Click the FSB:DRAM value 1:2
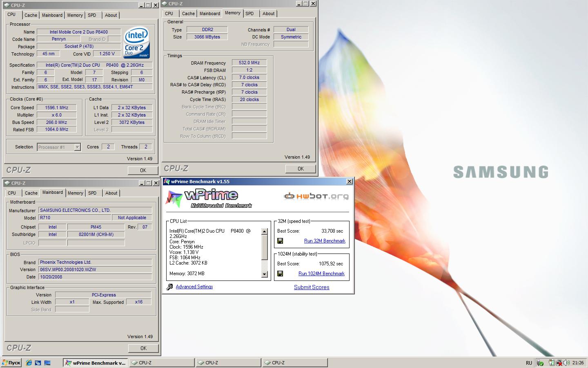Image resolution: width=588 pixels, height=368 pixels. coord(249,70)
